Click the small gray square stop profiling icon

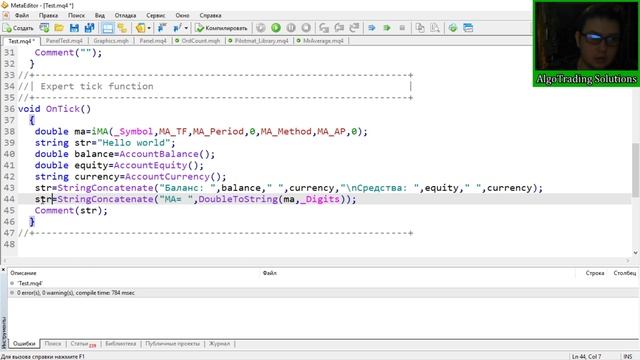click(402, 28)
